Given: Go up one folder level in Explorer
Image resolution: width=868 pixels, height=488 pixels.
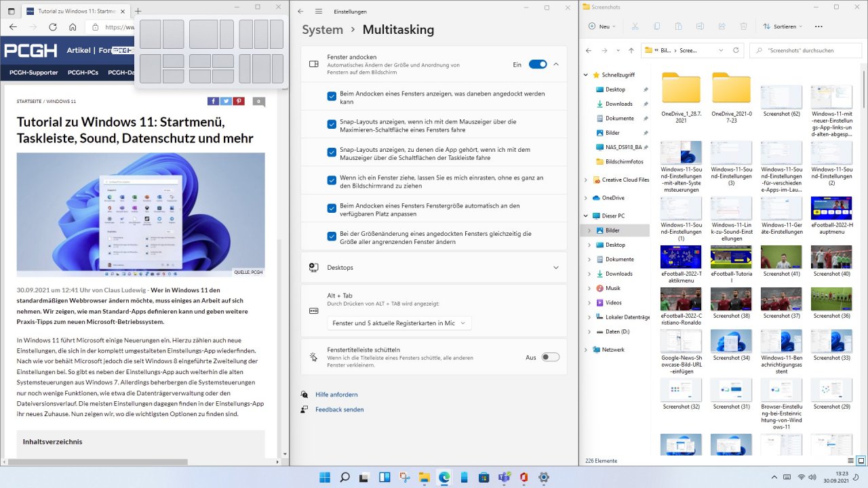Looking at the screenshot, I should [631, 50].
